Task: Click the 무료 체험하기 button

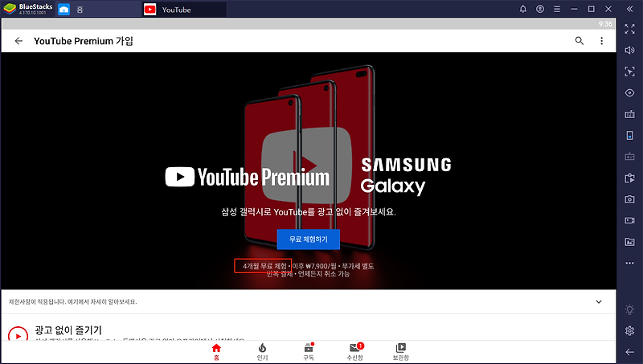Action: tap(309, 239)
